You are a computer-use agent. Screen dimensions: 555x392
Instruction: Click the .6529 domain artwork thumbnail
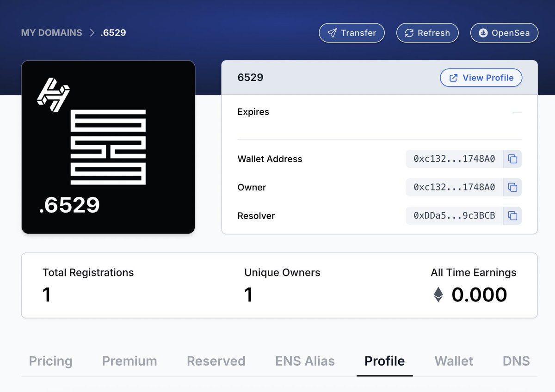point(108,147)
